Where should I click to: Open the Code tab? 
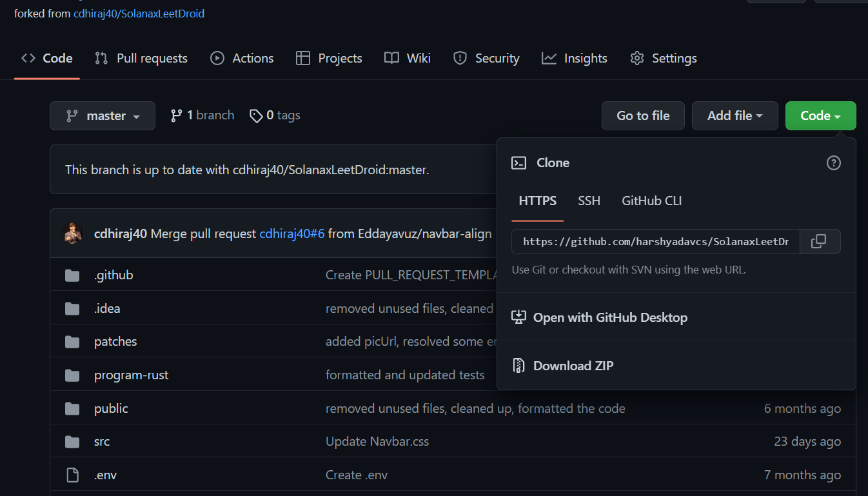click(x=47, y=58)
